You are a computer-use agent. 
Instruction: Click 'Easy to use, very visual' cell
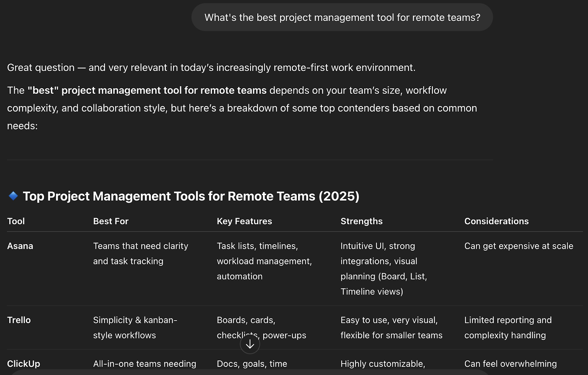coord(391,328)
